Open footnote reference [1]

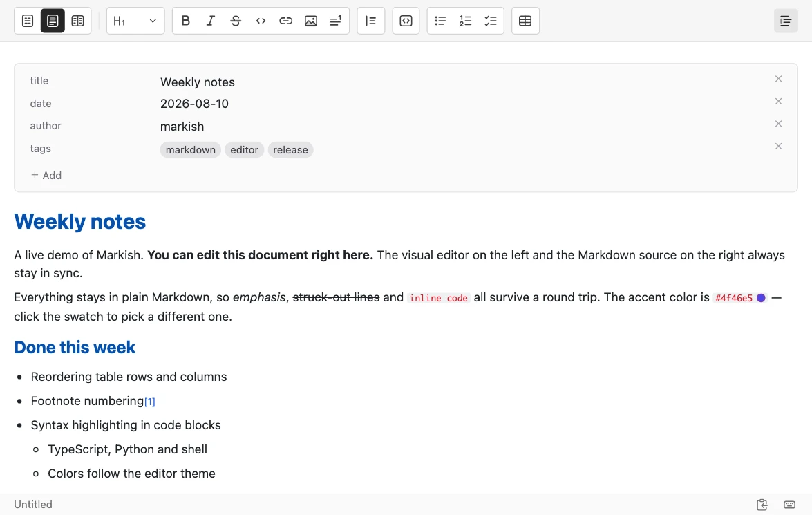click(150, 402)
